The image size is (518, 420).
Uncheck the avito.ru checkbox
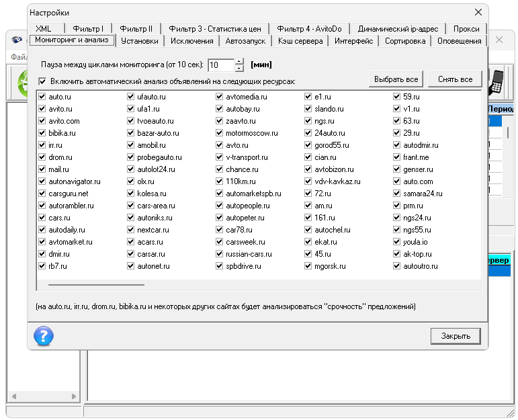(42, 109)
